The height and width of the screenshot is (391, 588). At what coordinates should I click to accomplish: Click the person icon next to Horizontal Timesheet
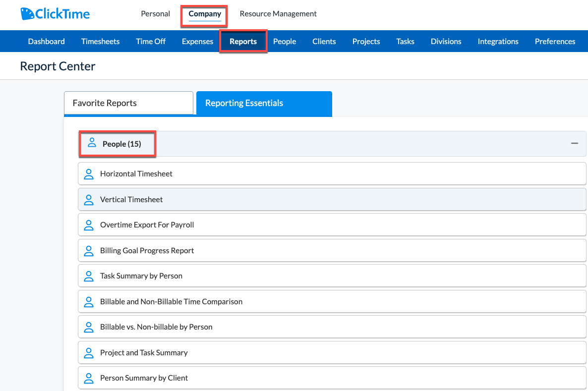pyautogui.click(x=89, y=174)
